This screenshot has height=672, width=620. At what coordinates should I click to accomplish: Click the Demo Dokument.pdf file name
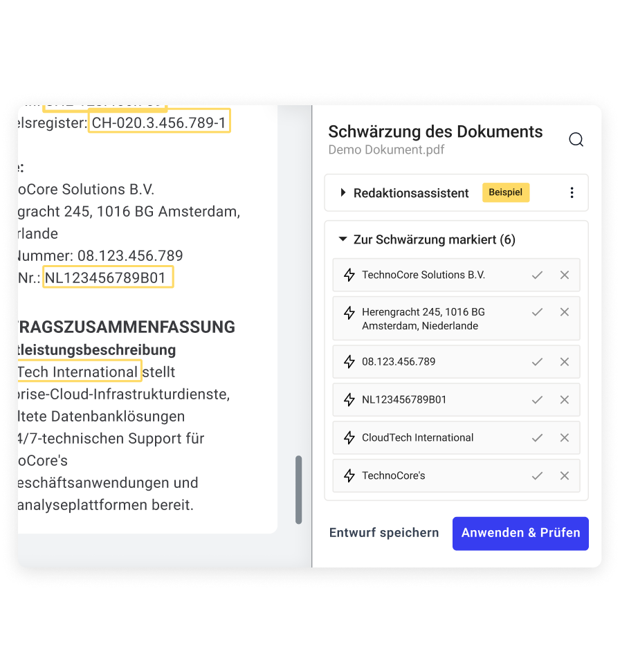(x=386, y=149)
